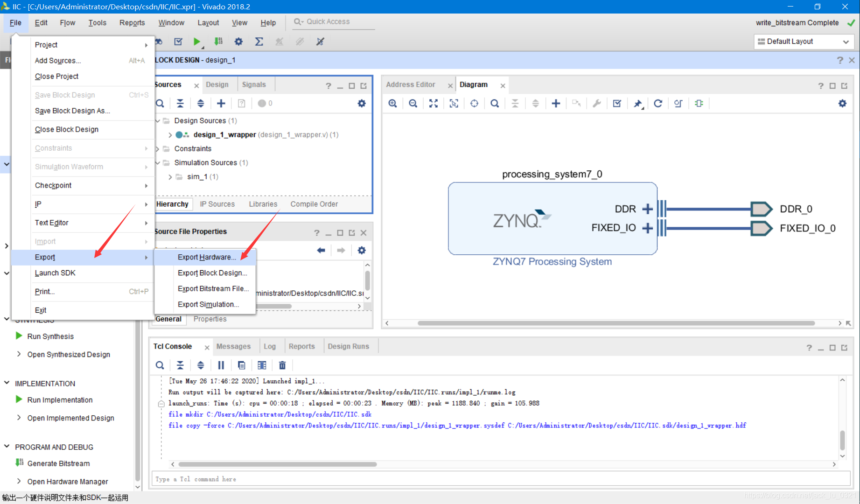Expand sim_1 tree node
The height and width of the screenshot is (504, 860).
170,177
